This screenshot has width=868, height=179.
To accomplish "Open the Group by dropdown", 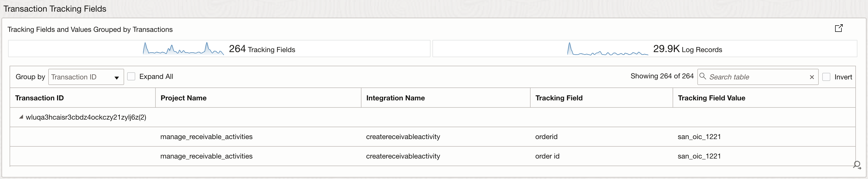I will click(x=86, y=77).
